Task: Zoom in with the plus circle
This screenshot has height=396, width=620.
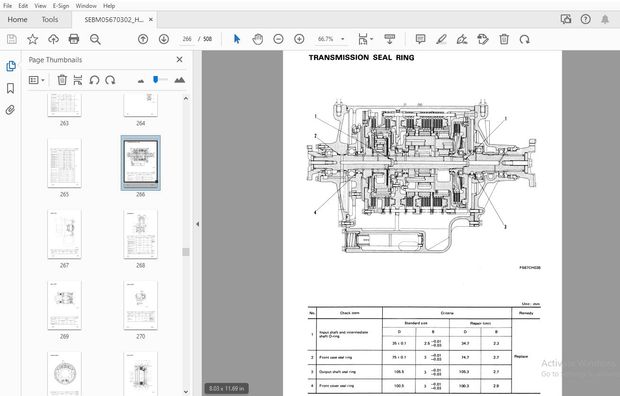Action: pyautogui.click(x=299, y=39)
